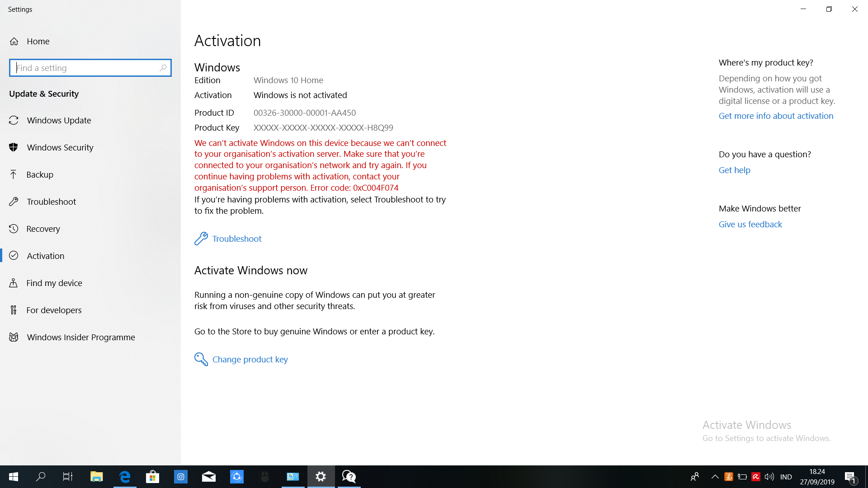
Task: Click the For developers tools icon
Action: pyautogui.click(x=14, y=310)
